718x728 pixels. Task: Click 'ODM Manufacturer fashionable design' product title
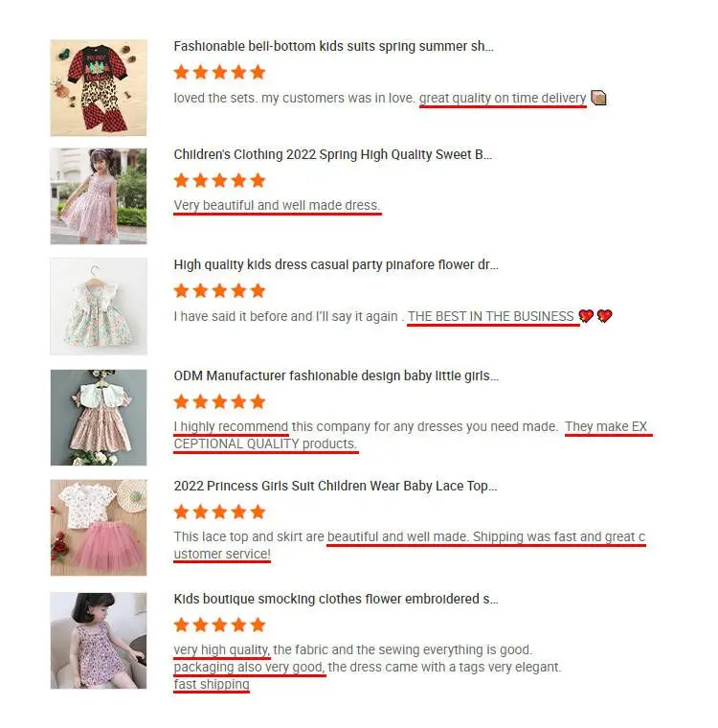click(336, 375)
